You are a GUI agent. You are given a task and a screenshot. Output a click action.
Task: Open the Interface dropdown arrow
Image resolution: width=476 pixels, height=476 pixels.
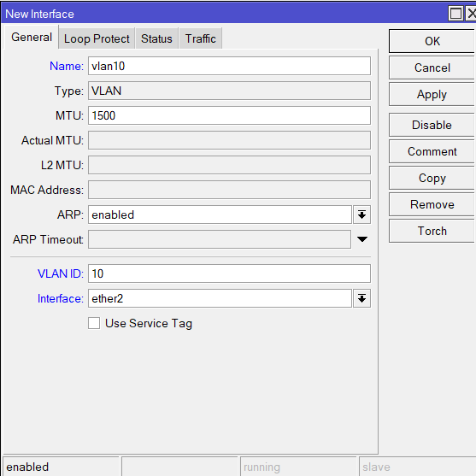point(361,298)
